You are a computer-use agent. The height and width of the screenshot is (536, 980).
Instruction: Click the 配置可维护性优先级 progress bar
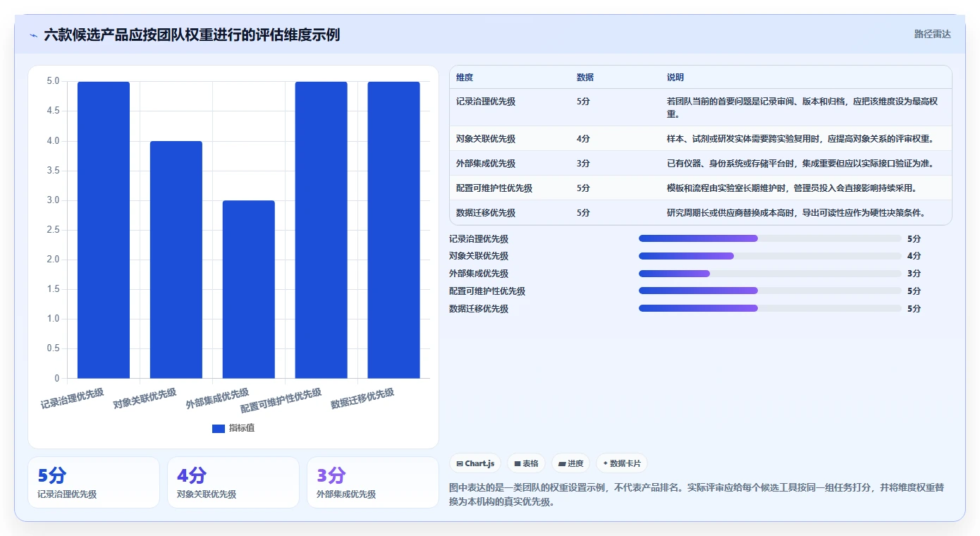pos(770,291)
